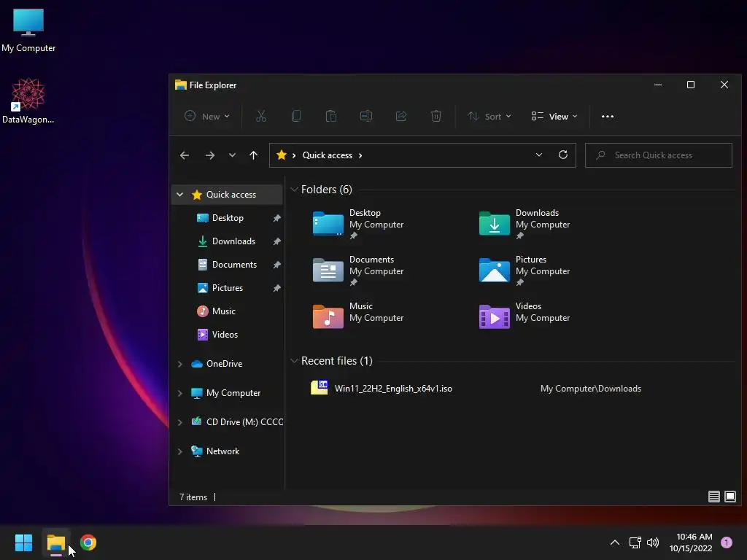Expand the OneDrive tree node

click(179, 364)
